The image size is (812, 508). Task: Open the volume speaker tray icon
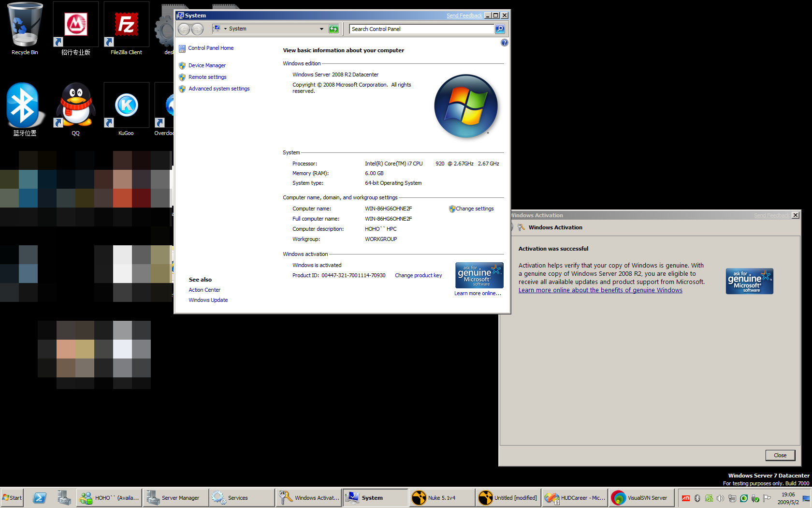coord(720,498)
